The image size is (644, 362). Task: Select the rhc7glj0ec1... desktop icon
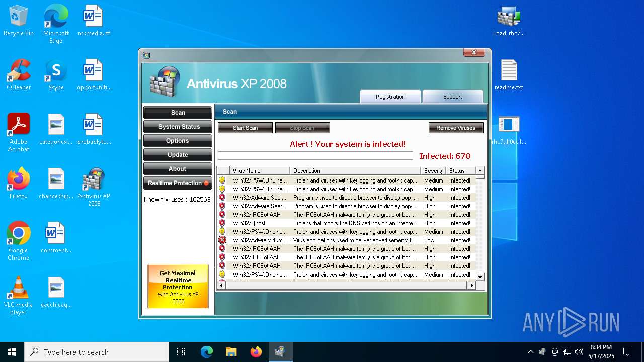(509, 129)
